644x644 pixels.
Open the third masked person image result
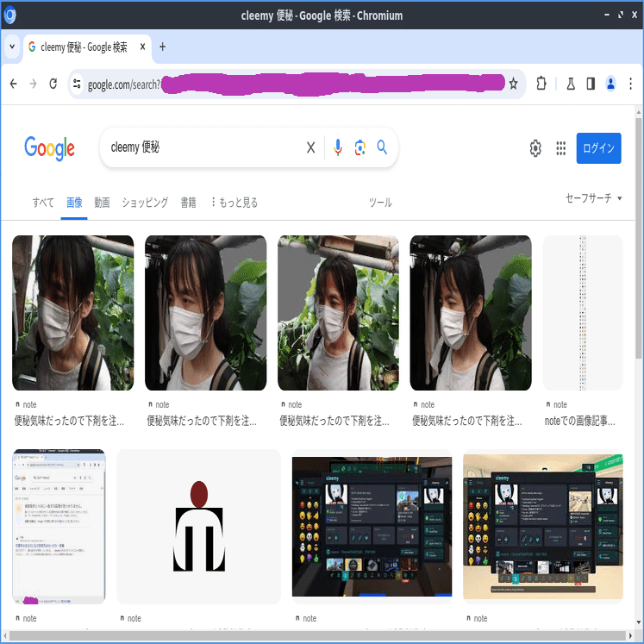coord(339,313)
